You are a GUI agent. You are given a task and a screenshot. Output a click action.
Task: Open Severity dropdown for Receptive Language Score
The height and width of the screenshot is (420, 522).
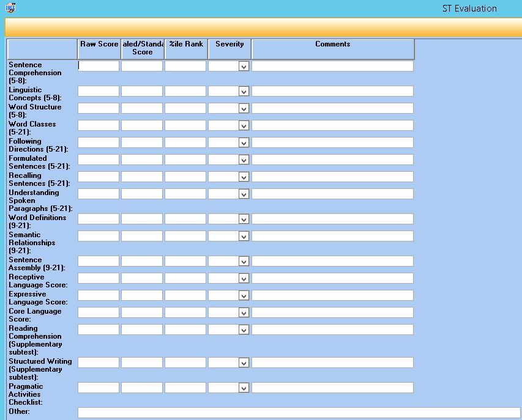point(244,278)
